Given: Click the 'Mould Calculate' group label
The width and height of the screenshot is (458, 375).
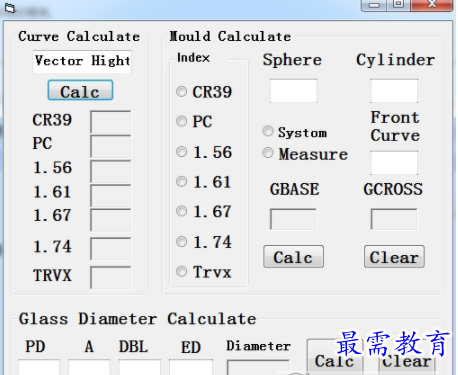Looking at the screenshot, I should tap(230, 36).
